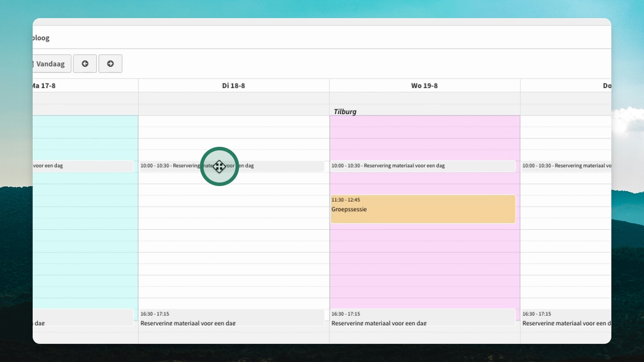Click the Tilburg location label on Wednesday

pos(345,112)
